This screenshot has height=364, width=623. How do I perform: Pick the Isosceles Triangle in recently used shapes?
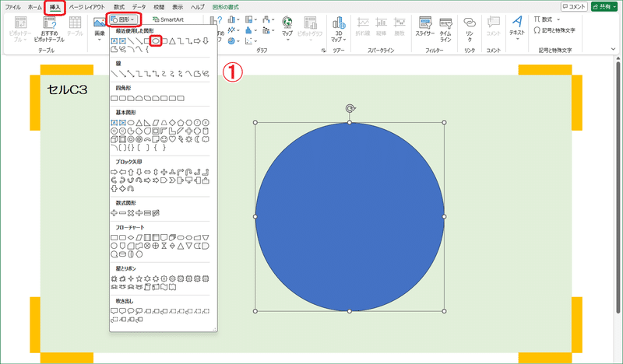172,41
